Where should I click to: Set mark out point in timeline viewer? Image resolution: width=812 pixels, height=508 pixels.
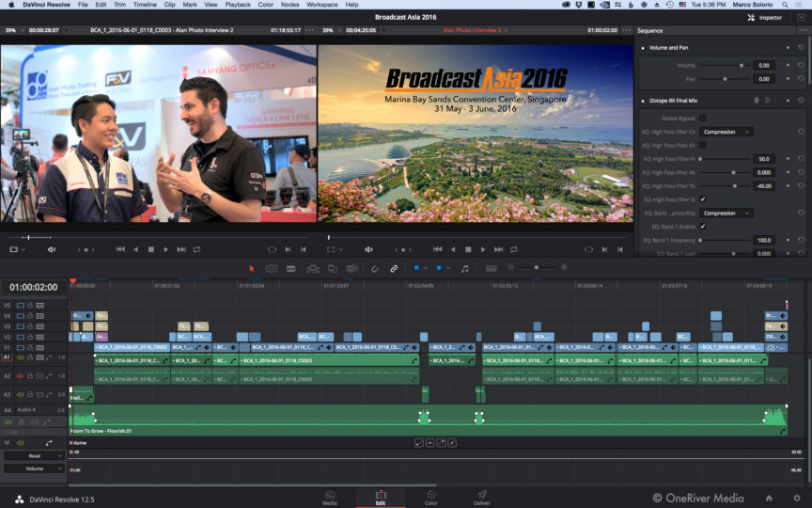(619, 249)
